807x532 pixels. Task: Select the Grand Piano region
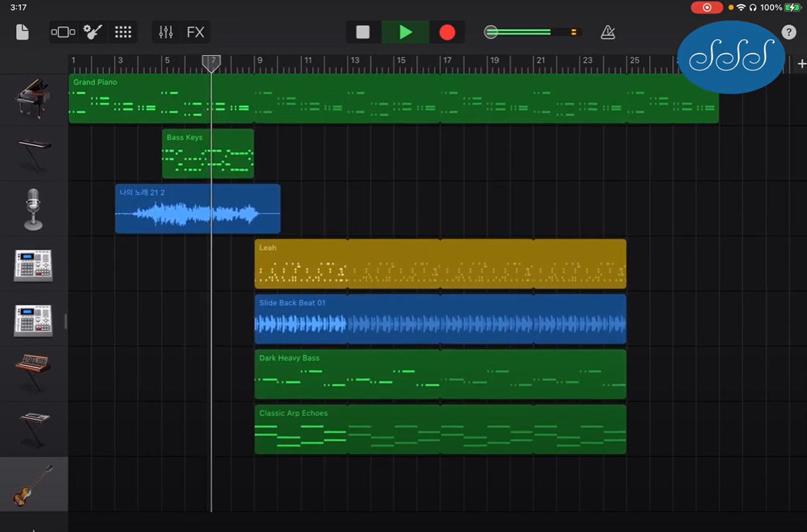(x=394, y=98)
